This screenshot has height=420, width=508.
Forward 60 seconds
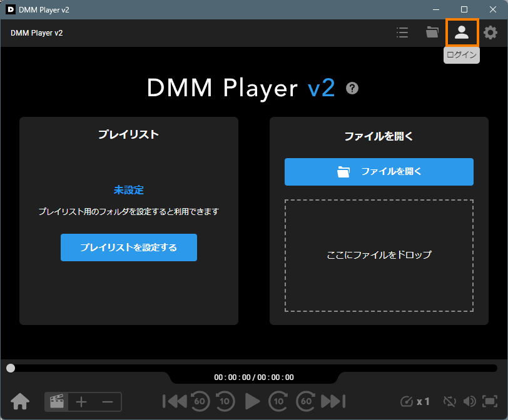tap(306, 401)
